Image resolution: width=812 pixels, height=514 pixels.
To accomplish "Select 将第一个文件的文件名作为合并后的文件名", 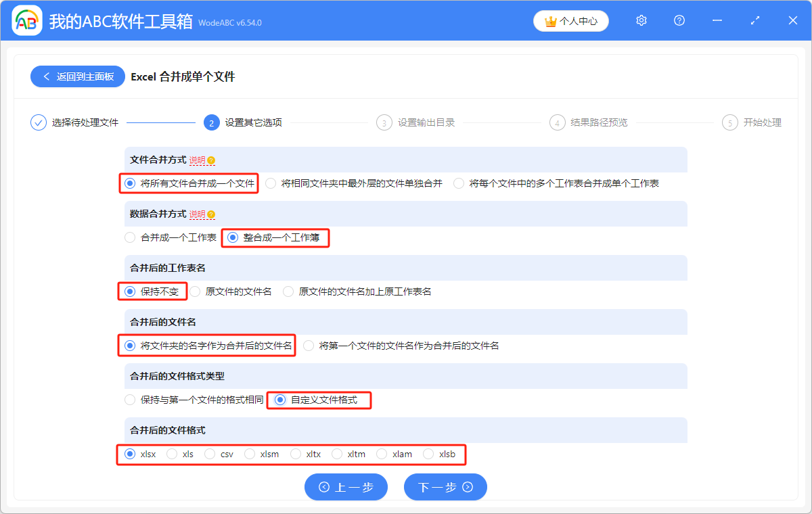I will (x=309, y=346).
